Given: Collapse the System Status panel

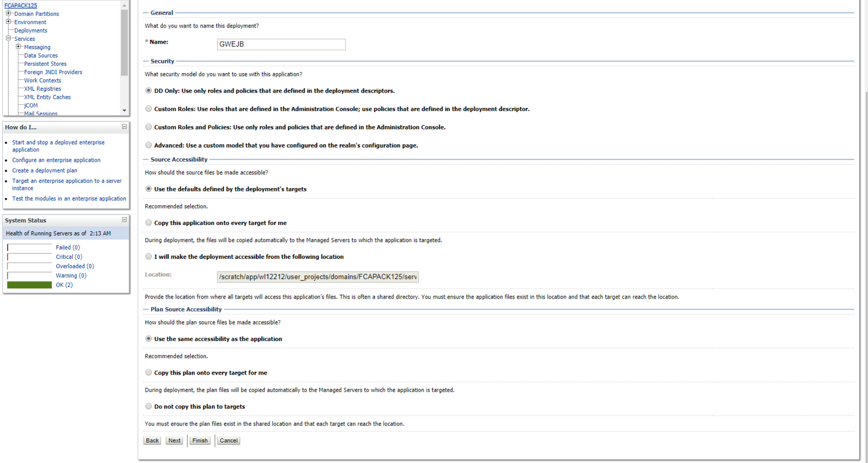Looking at the screenshot, I should [x=124, y=220].
